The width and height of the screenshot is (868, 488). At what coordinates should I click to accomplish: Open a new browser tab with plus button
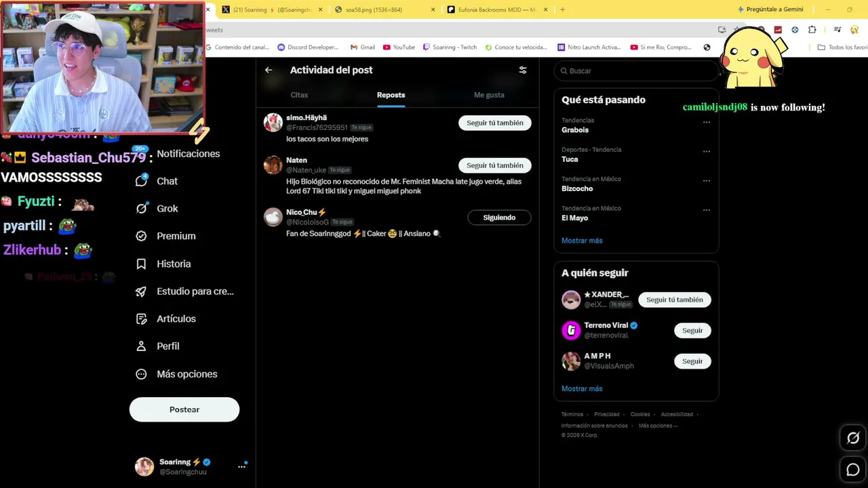point(562,9)
